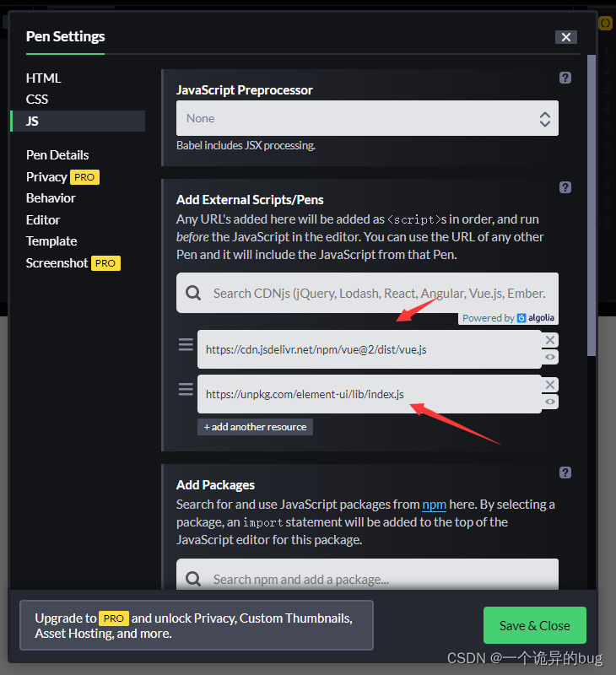This screenshot has height=675, width=616.
Task: Open the JavaScript Preprocessor dropdown
Action: (367, 118)
